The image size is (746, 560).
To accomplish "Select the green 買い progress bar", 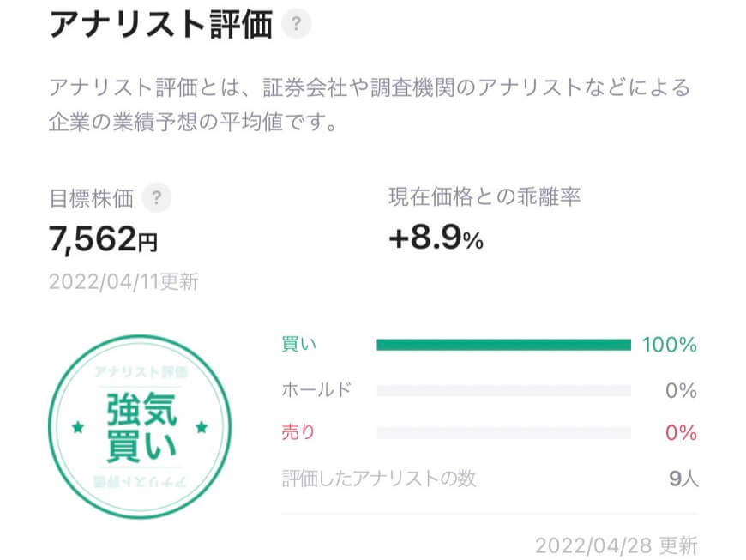I will coord(504,345).
